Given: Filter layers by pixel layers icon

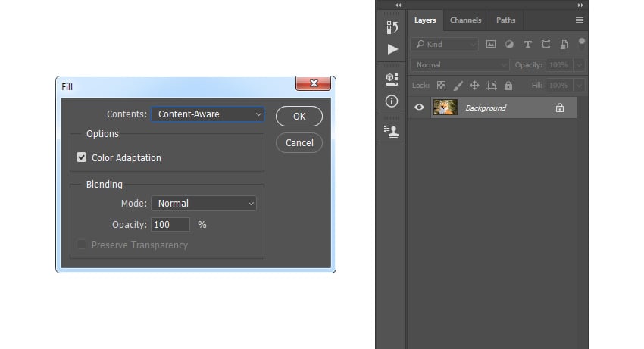Looking at the screenshot, I should point(491,45).
